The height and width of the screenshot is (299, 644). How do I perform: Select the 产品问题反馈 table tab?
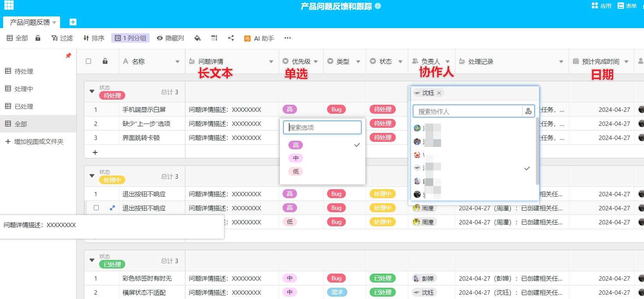point(30,22)
